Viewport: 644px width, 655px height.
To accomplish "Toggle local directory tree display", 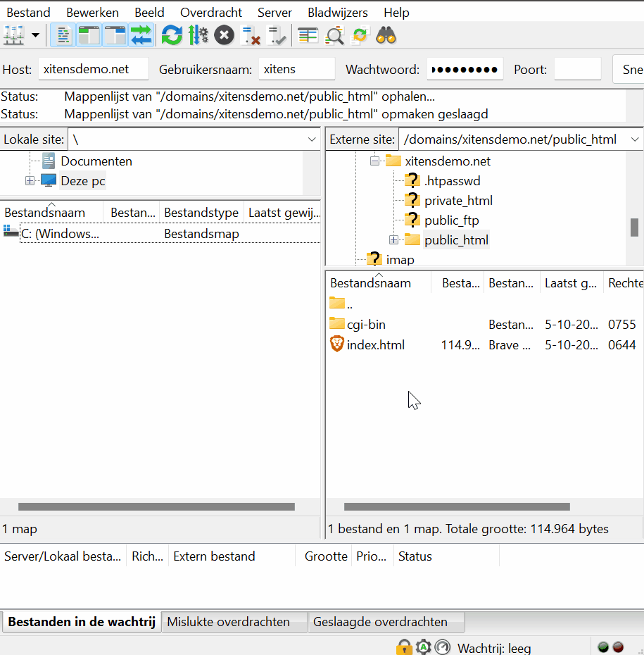I will point(89,35).
